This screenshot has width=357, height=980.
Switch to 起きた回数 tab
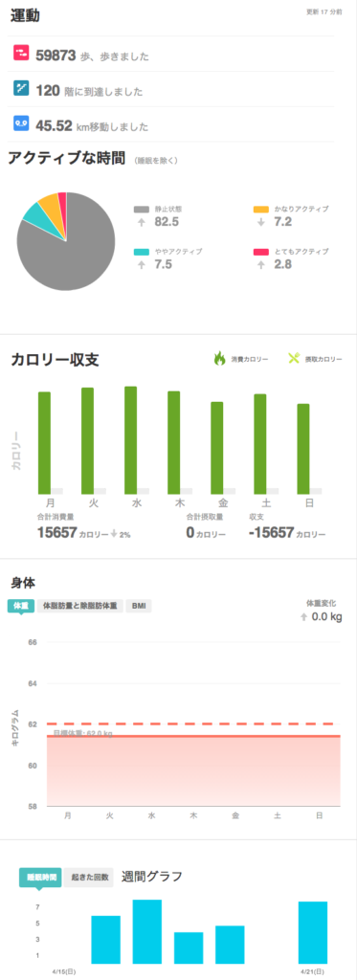point(89,878)
